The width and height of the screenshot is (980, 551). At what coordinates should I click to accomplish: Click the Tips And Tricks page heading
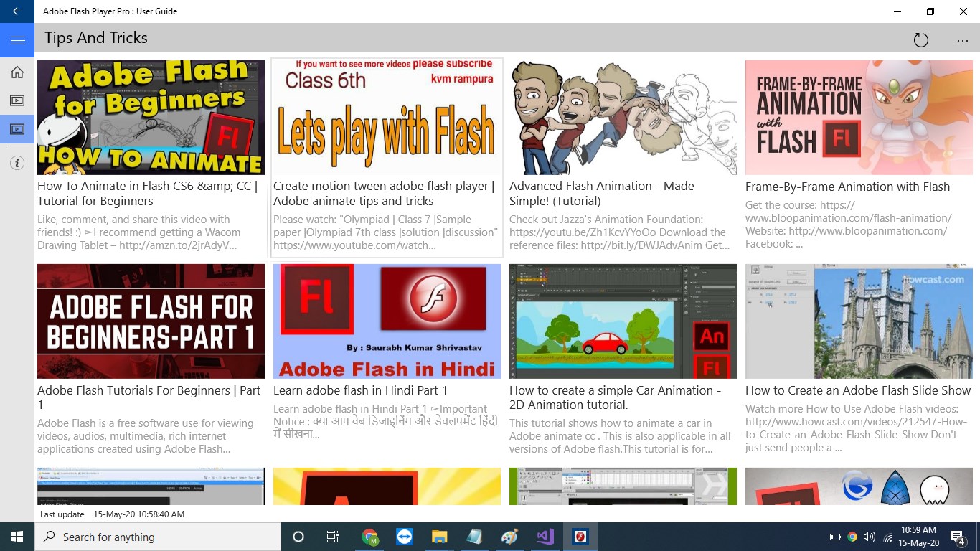click(x=96, y=38)
